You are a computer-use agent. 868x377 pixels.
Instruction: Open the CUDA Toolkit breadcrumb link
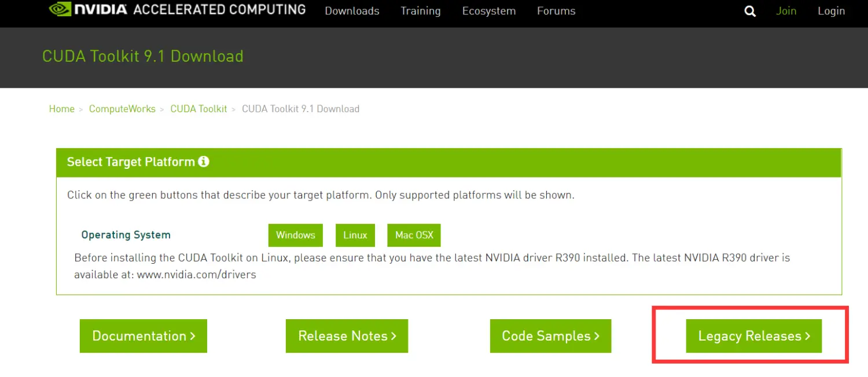point(198,109)
